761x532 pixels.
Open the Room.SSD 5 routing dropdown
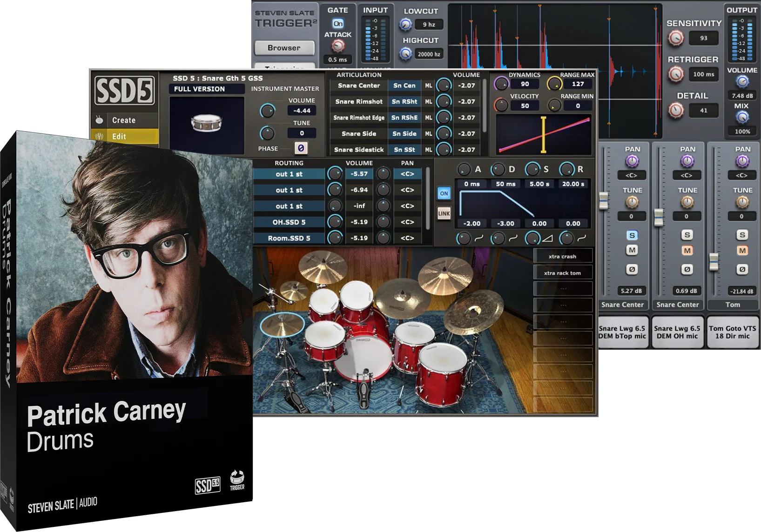coord(289,238)
